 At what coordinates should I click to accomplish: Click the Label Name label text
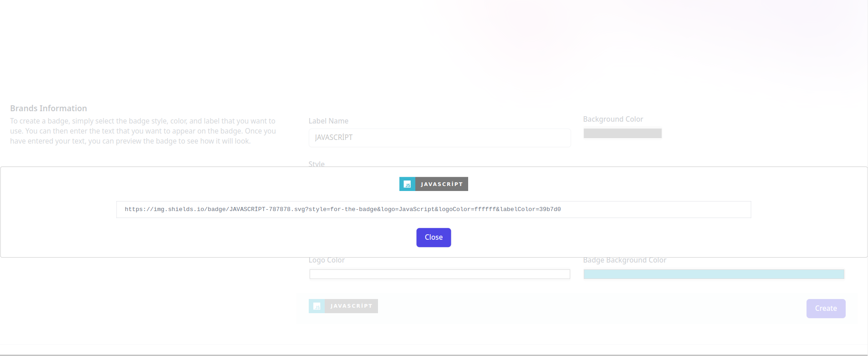pos(328,121)
